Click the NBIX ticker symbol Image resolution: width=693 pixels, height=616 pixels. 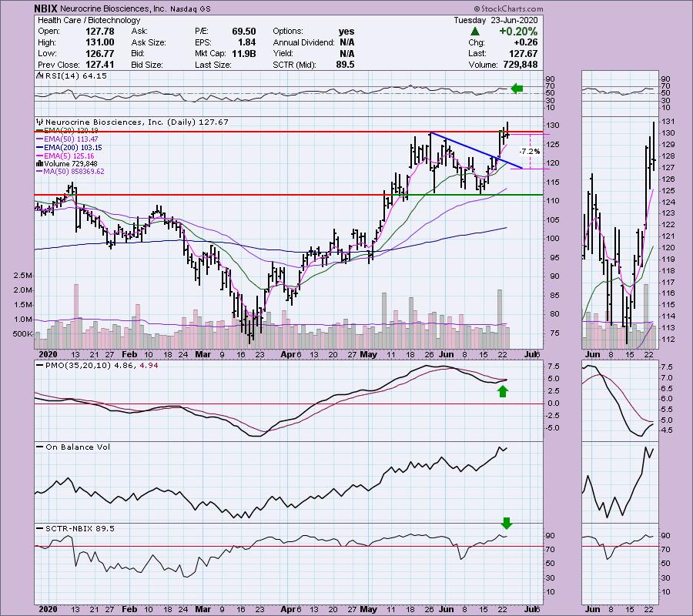[x=45, y=8]
